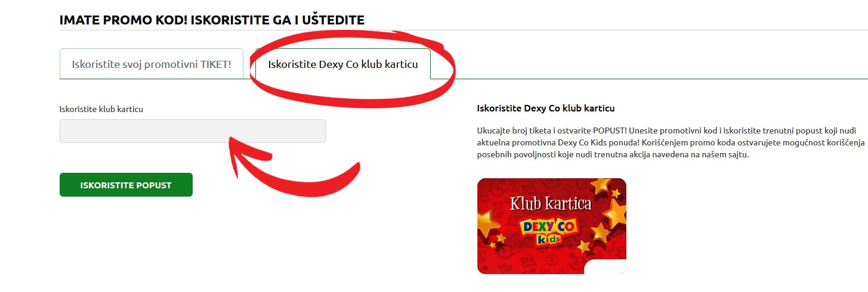Click the "Iskoristite klub karticu" field label
The height and width of the screenshot is (292, 868).
tap(101, 109)
